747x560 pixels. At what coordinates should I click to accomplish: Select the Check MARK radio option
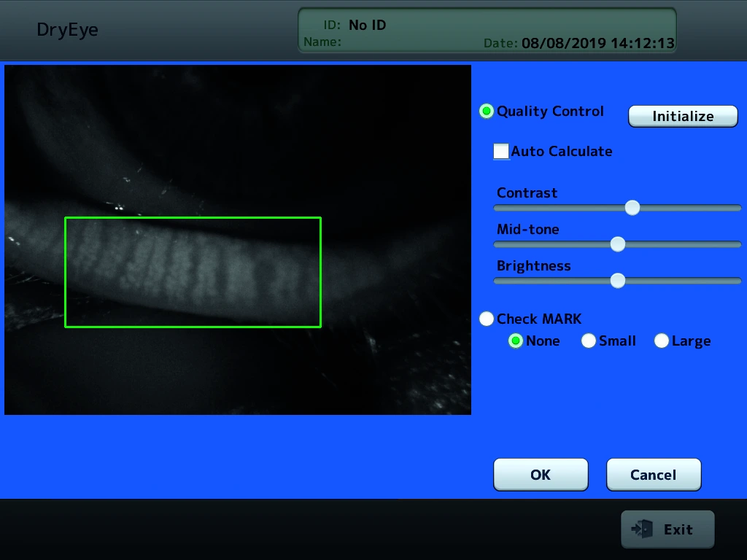(486, 319)
